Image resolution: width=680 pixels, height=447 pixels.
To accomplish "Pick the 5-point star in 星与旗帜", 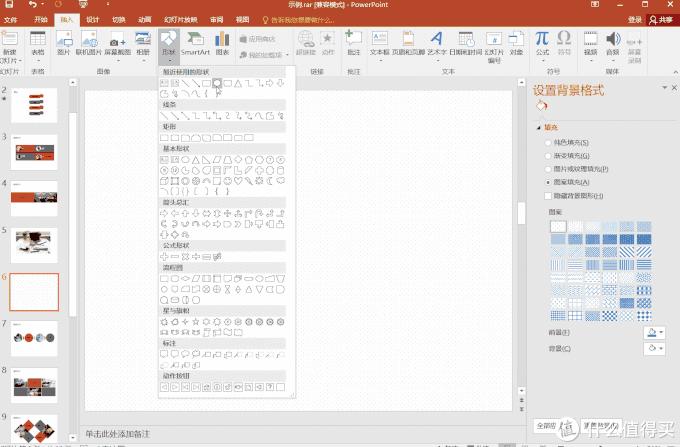I will pyautogui.click(x=196, y=322).
